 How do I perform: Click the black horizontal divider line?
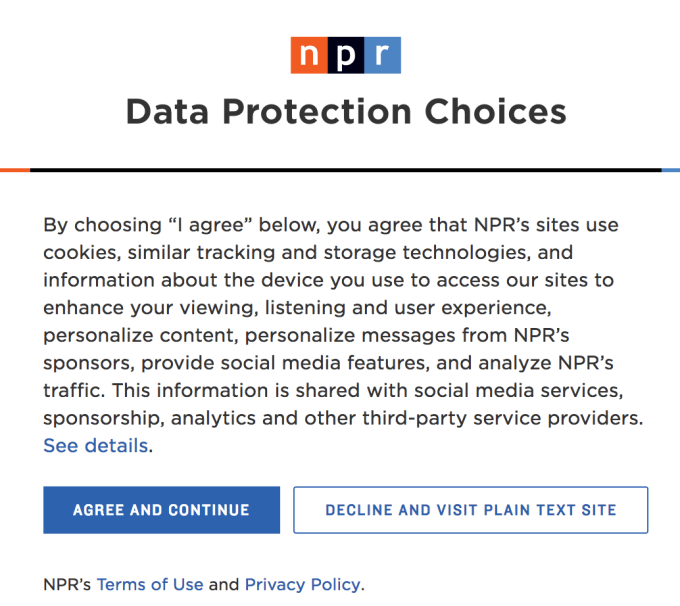pyautogui.click(x=346, y=170)
